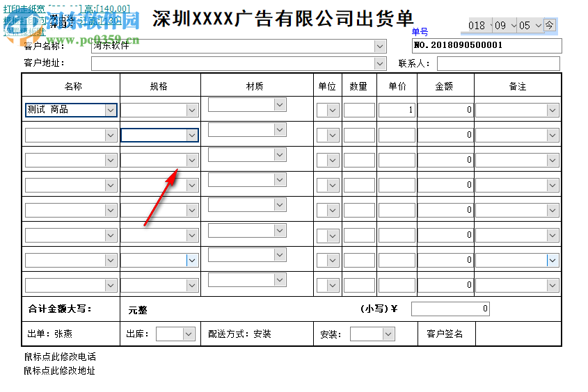Click 数量 field in 测试 商品 row
588x392 pixels.
(359, 110)
